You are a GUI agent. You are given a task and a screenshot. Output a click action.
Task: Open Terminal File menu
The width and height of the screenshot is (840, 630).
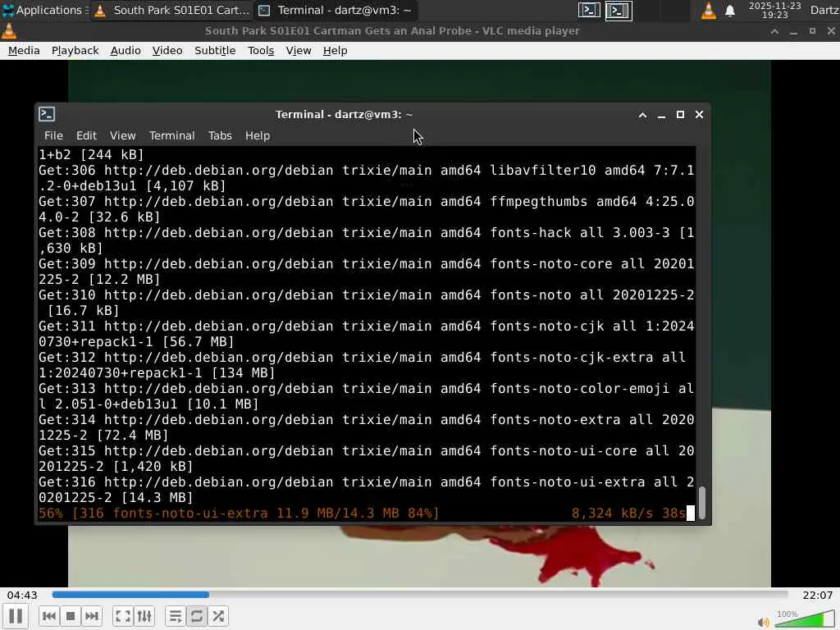point(53,135)
